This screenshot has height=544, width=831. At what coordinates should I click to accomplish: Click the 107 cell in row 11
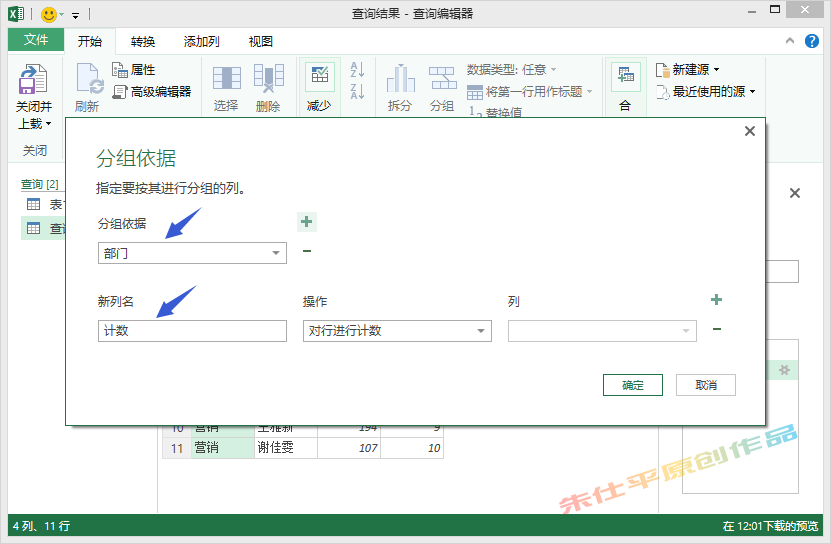pos(349,448)
